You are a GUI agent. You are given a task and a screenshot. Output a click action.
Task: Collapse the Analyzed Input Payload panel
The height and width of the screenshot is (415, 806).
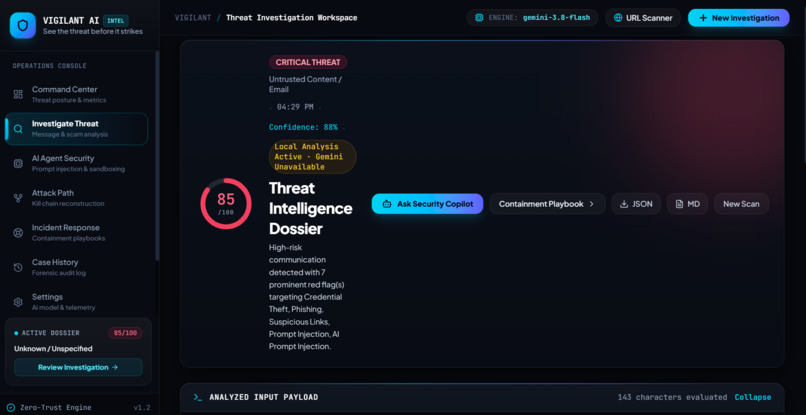coord(753,397)
